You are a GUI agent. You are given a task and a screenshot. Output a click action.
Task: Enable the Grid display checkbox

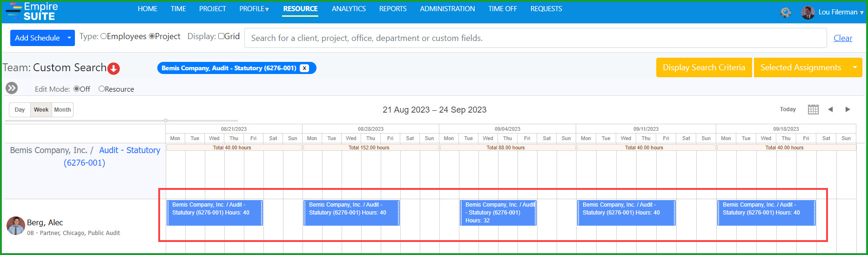221,36
